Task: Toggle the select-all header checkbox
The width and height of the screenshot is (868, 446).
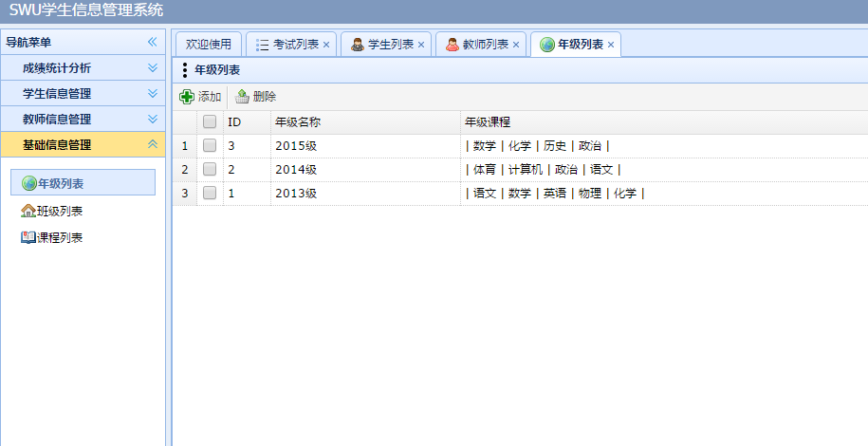Action: point(210,121)
